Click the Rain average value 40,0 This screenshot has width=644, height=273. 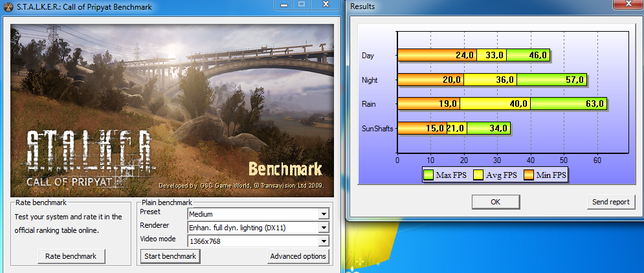[518, 104]
